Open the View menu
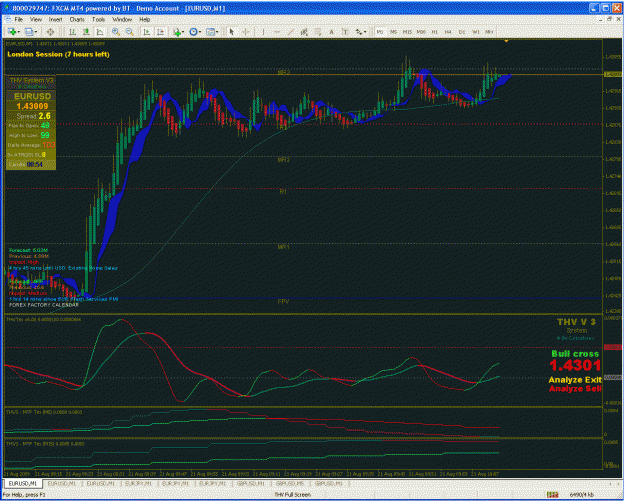The width and height of the screenshot is (625, 501). (x=35, y=19)
